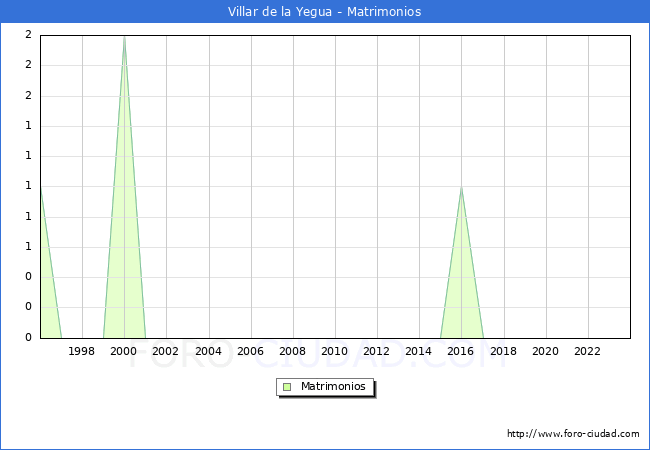This screenshot has height=450, width=650.
Task: Click the 2012 x-axis label
Action: point(376,351)
